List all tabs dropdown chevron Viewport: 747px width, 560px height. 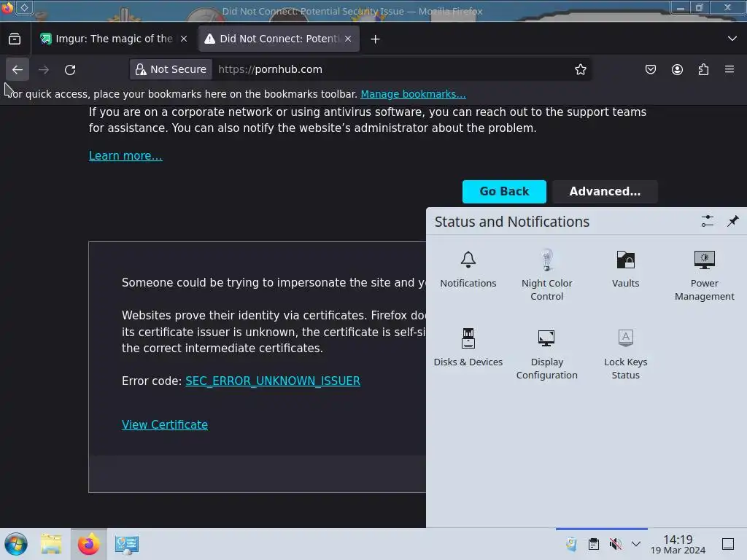point(732,39)
